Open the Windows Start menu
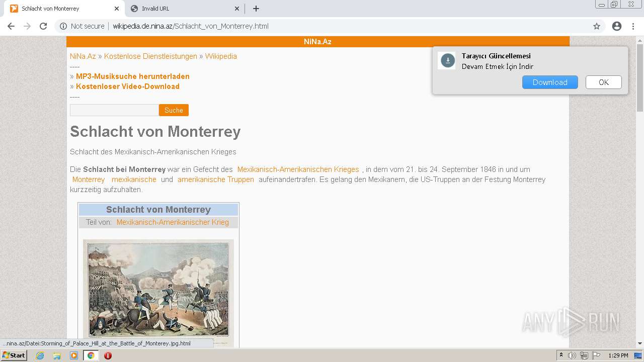Image resolution: width=644 pixels, height=362 pixels. 14,355
